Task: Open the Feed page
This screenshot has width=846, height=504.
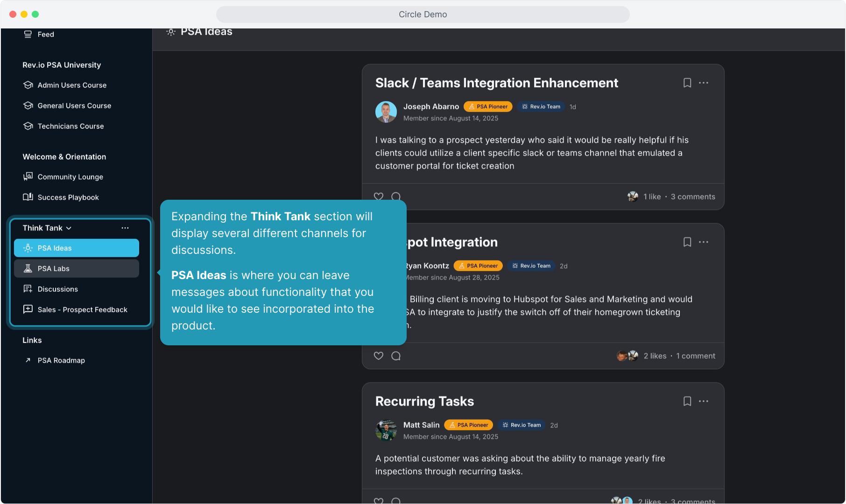Action: point(46,35)
